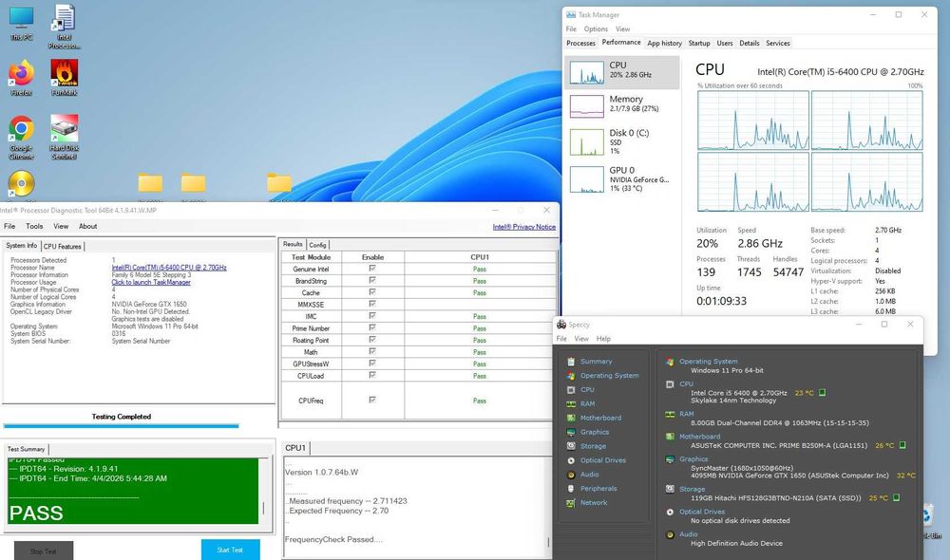Open Task Manager View menu
950x560 pixels.
623,29
